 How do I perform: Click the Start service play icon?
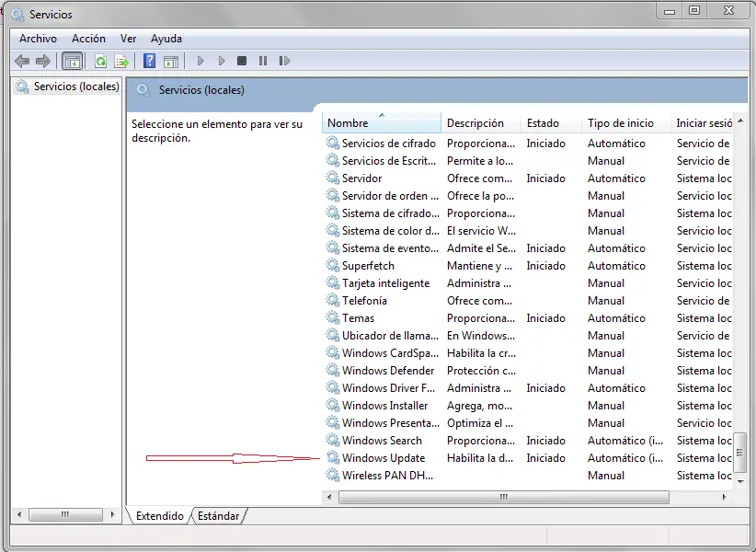click(x=200, y=61)
